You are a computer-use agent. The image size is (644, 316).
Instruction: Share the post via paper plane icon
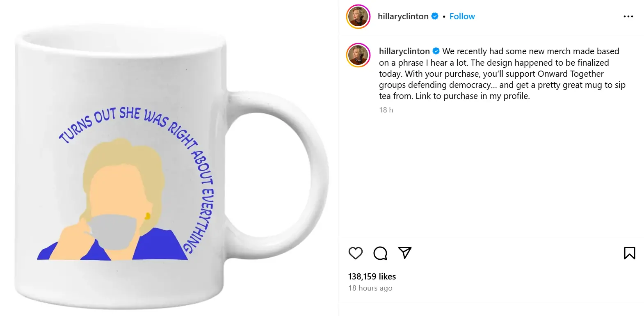(x=405, y=253)
